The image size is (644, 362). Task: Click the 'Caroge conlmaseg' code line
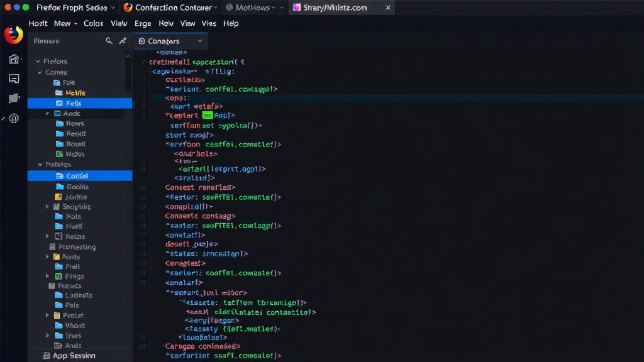[x=203, y=346]
